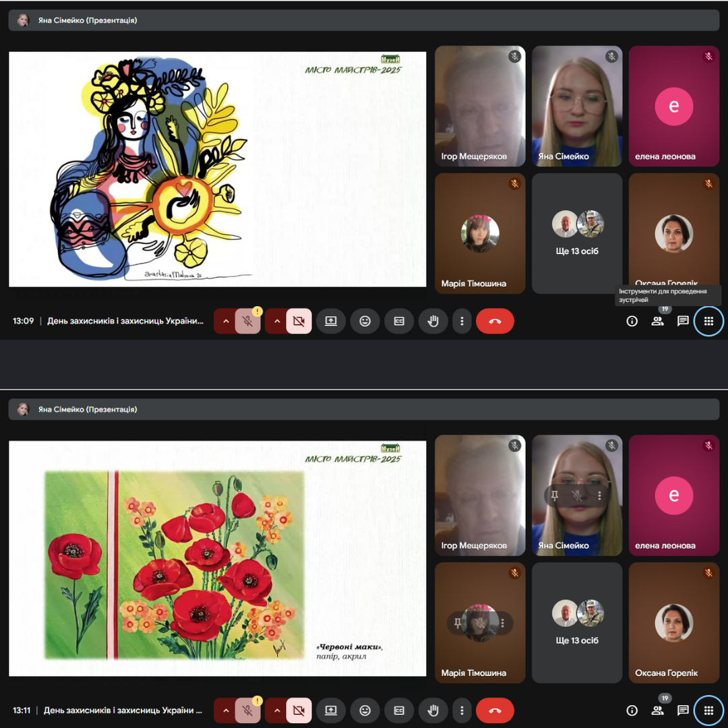This screenshot has height=728, width=728.
Task: Pin Марія Тімошина's tile using hover pin icon
Action: [x=458, y=623]
